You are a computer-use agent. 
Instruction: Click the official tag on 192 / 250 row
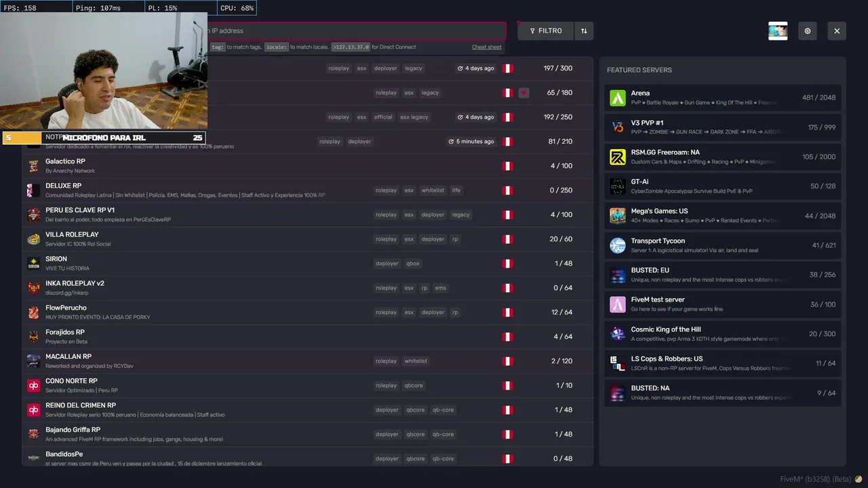pos(383,117)
